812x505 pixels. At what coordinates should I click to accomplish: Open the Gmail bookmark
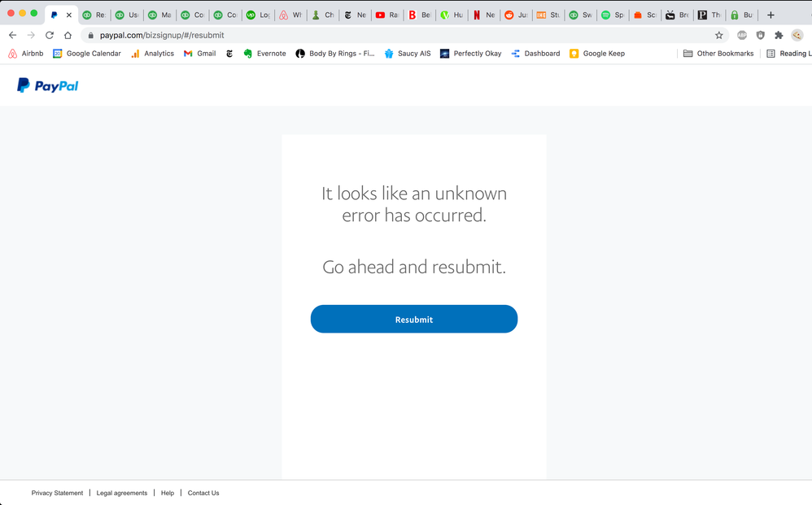(x=199, y=54)
